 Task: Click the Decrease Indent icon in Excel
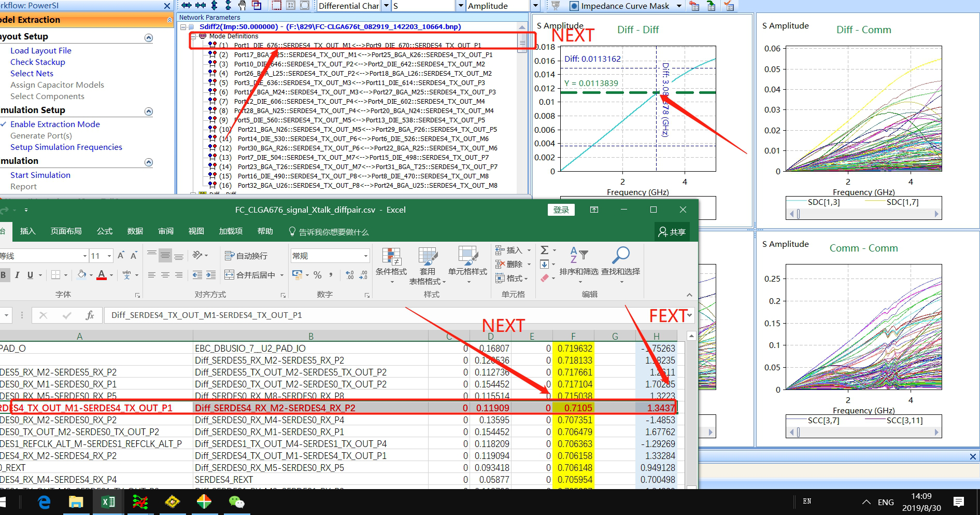[197, 275]
